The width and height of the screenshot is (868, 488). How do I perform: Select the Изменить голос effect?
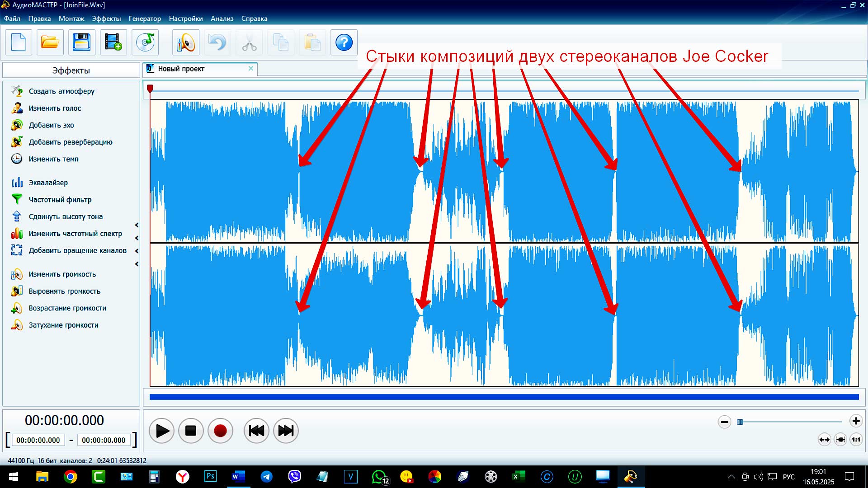55,108
